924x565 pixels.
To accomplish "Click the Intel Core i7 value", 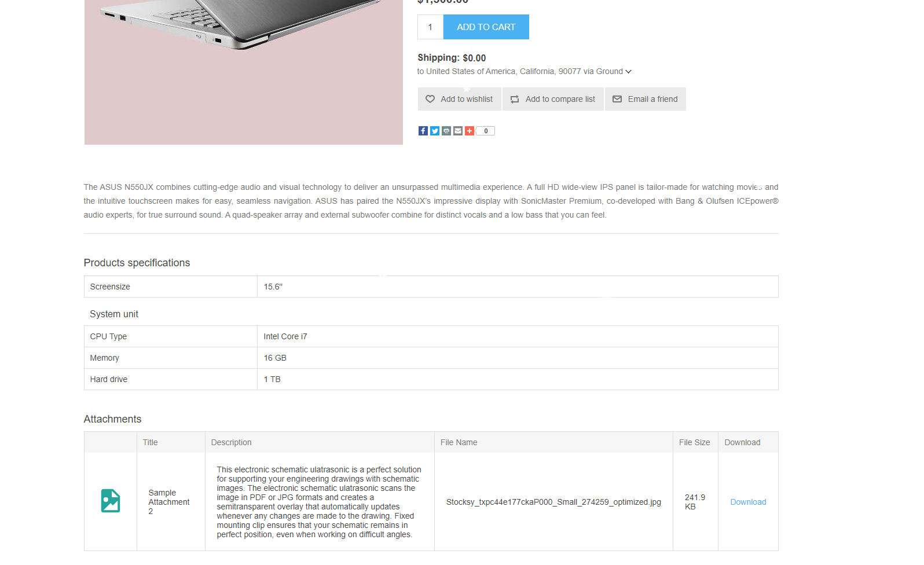I will [285, 336].
